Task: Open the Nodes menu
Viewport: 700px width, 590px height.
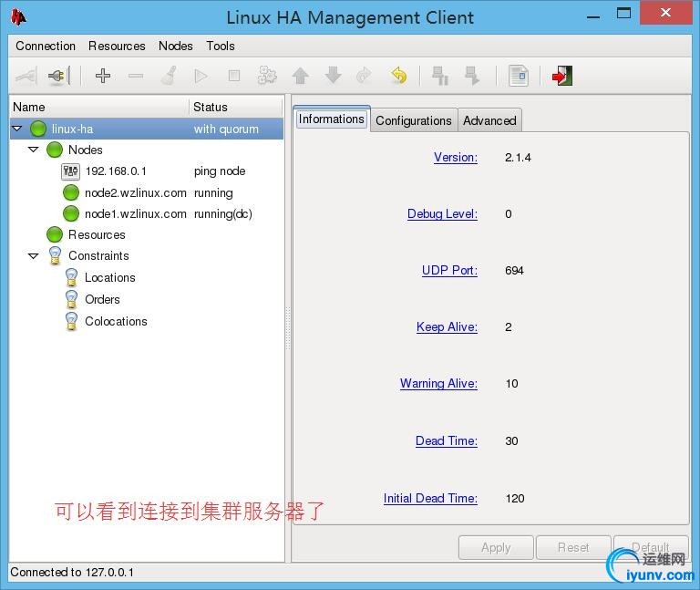Action: 176,46
